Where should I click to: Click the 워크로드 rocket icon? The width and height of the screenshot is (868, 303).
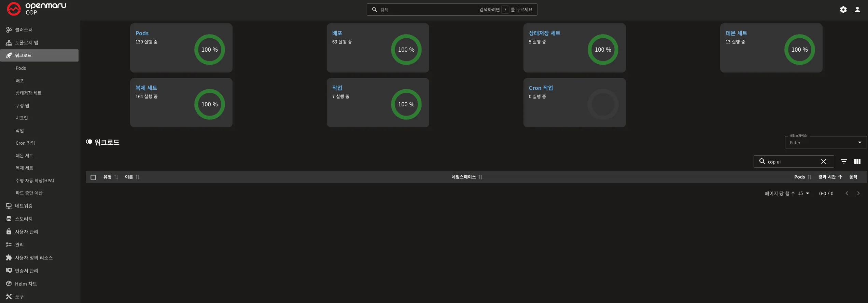9,55
